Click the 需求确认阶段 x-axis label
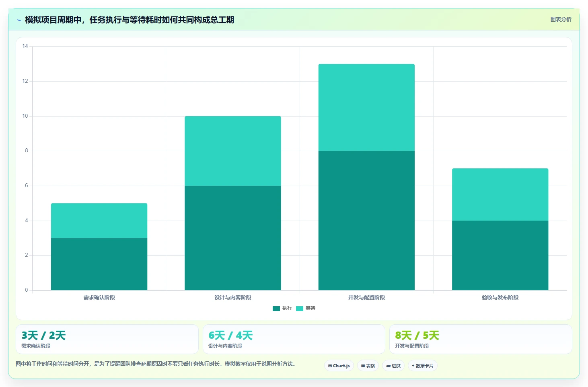Screen dimensions: 588x387 click(99, 297)
